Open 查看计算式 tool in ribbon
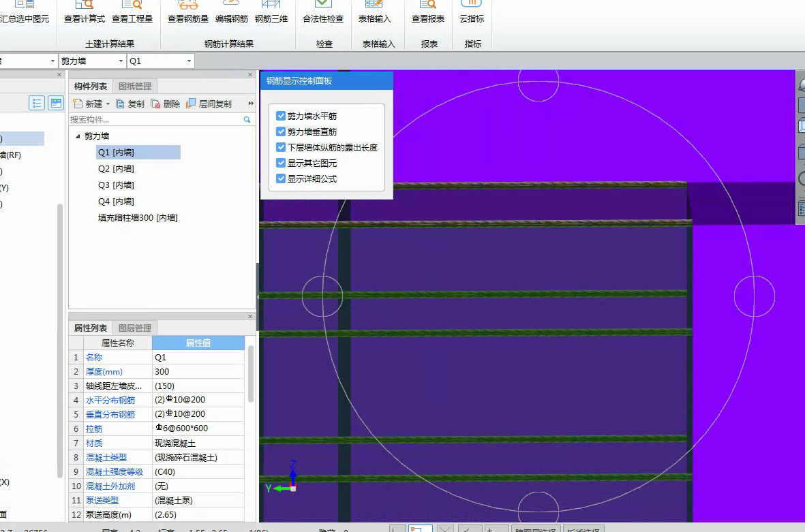Screen dimensions: 805x532 tap(85, 12)
